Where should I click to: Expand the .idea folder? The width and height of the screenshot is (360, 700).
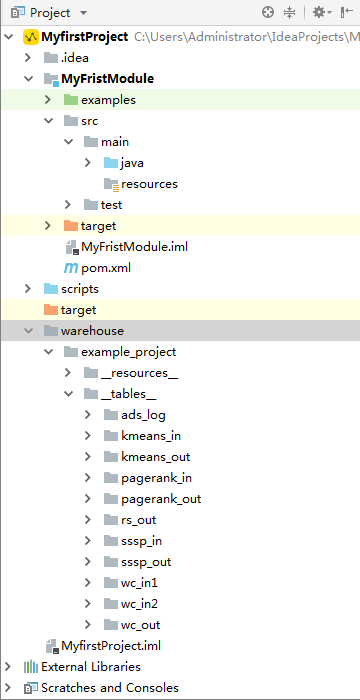28,58
